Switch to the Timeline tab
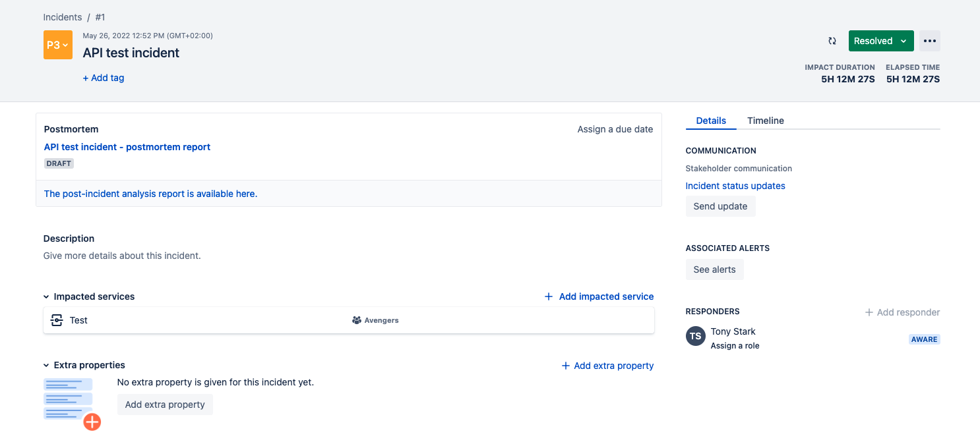Viewport: 980px width, 448px height. coord(765,121)
